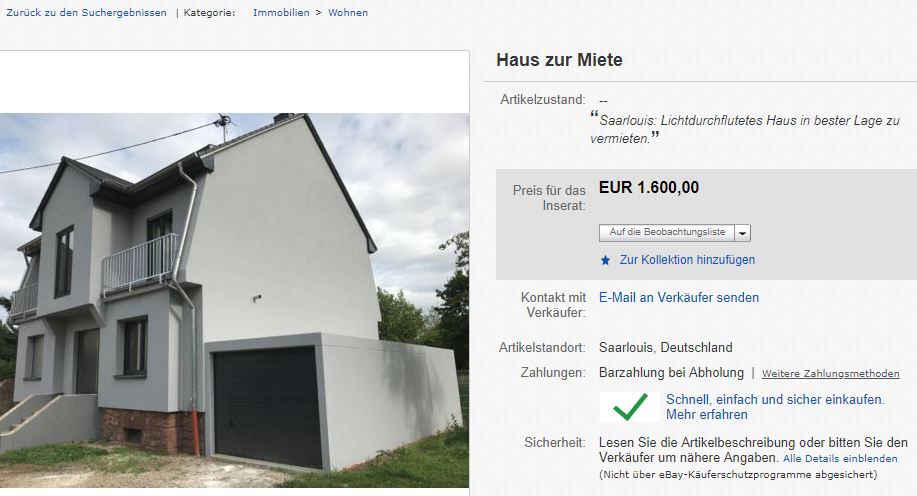Image resolution: width=917 pixels, height=496 pixels.
Task: Open the Mehr erfahren link
Action: pos(706,415)
